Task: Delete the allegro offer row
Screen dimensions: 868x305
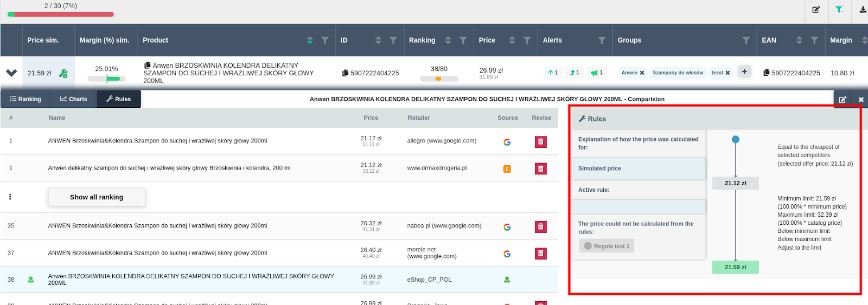Action: [x=540, y=142]
